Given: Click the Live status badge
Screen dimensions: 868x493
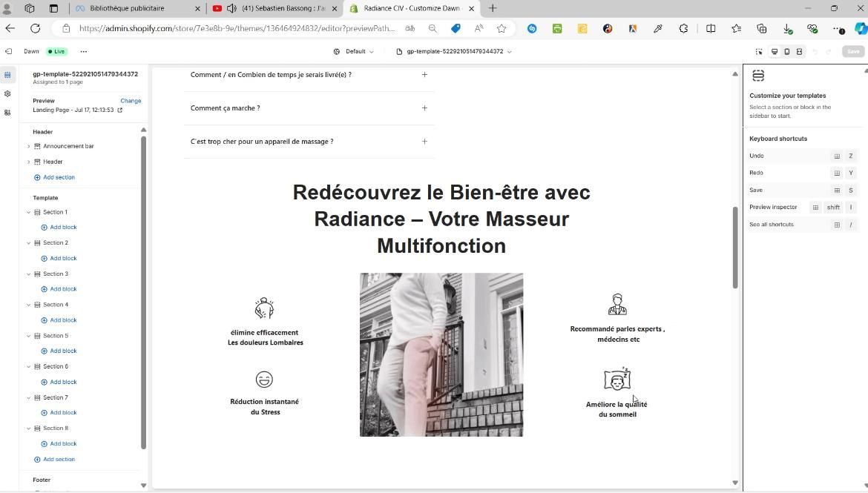Looking at the screenshot, I should click(x=56, y=51).
